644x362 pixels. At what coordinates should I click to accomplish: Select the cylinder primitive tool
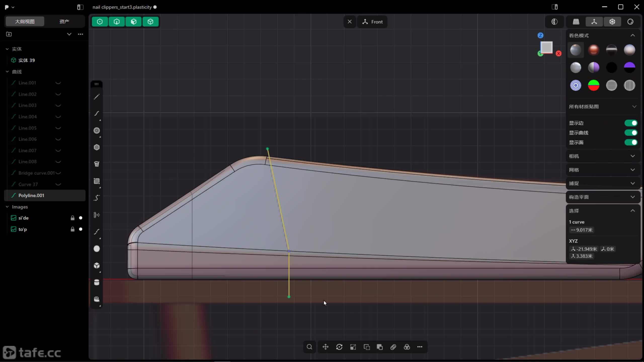97,282
